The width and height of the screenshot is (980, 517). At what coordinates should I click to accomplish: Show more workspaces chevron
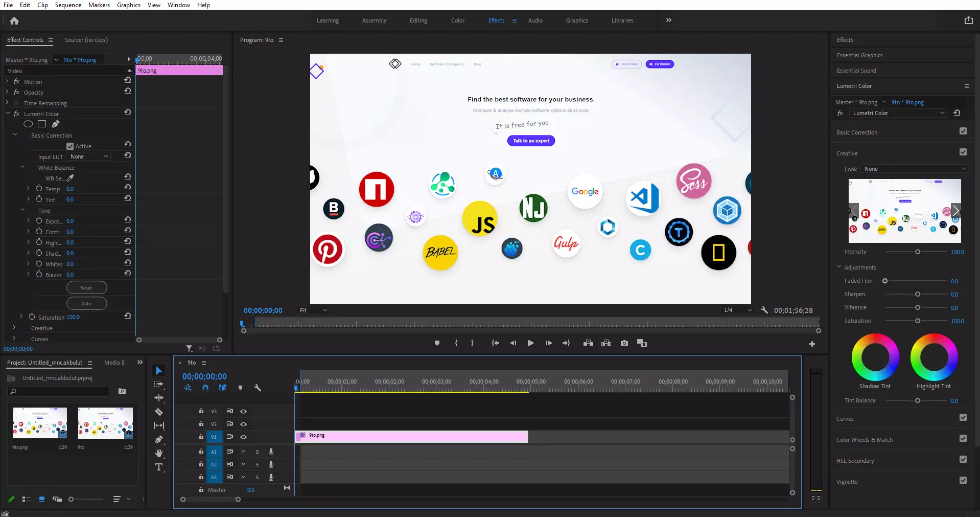point(669,20)
